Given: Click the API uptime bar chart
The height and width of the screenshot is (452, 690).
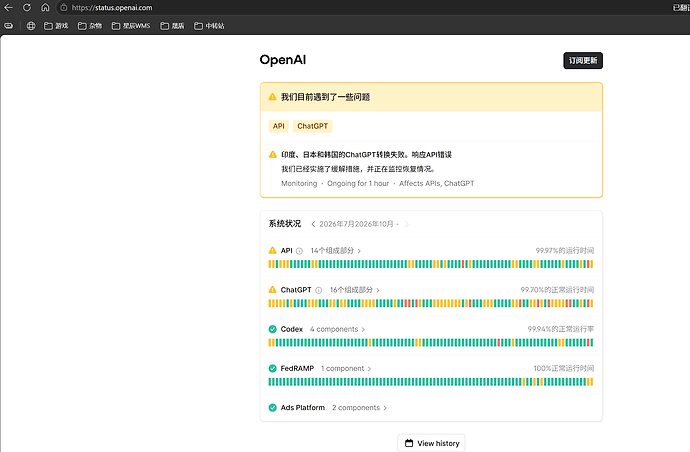Looking at the screenshot, I should [431, 264].
